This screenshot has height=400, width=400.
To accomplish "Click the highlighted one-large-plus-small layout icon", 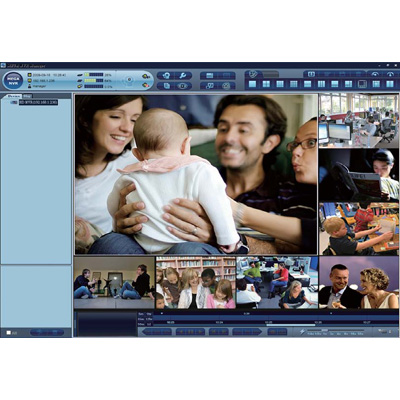I will 362,84.
